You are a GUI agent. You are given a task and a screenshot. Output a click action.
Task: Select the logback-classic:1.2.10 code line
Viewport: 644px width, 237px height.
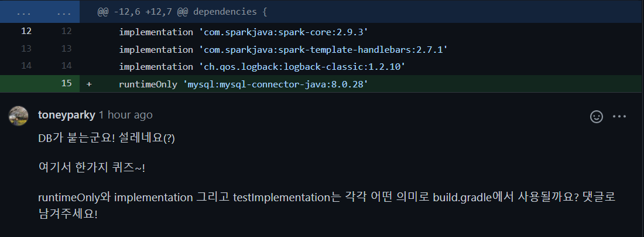262,67
